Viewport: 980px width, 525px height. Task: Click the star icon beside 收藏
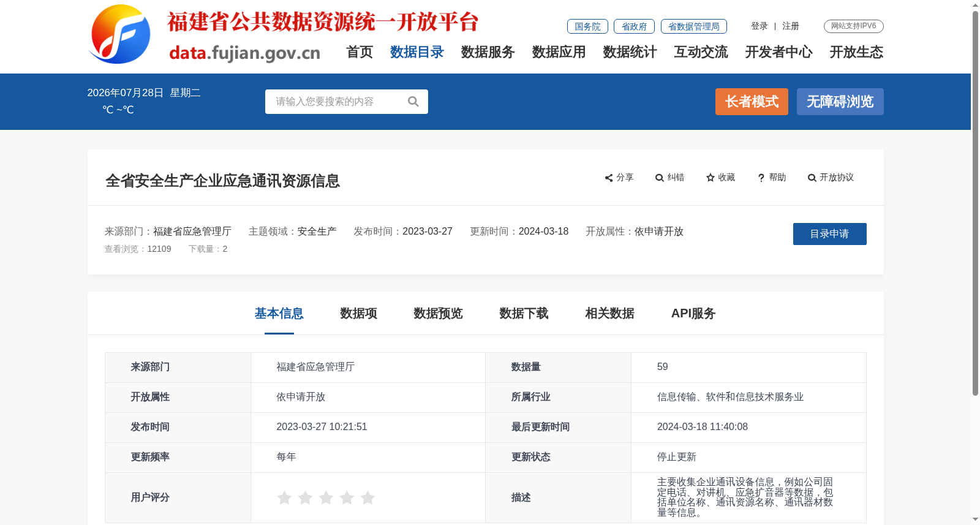(710, 178)
